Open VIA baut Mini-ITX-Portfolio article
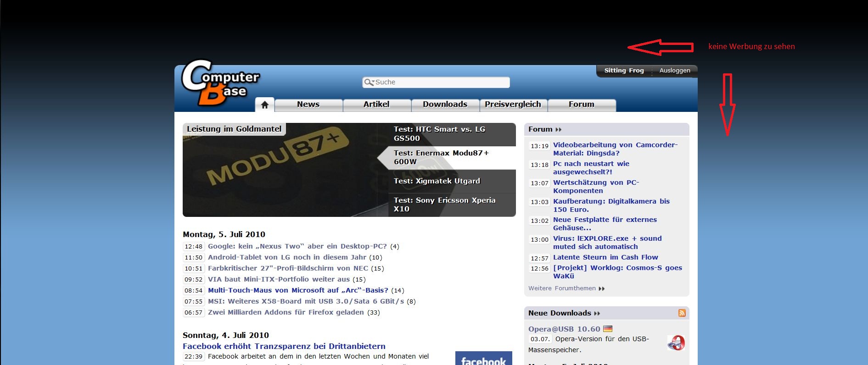Image resolution: width=868 pixels, height=365 pixels. pyautogui.click(x=279, y=280)
